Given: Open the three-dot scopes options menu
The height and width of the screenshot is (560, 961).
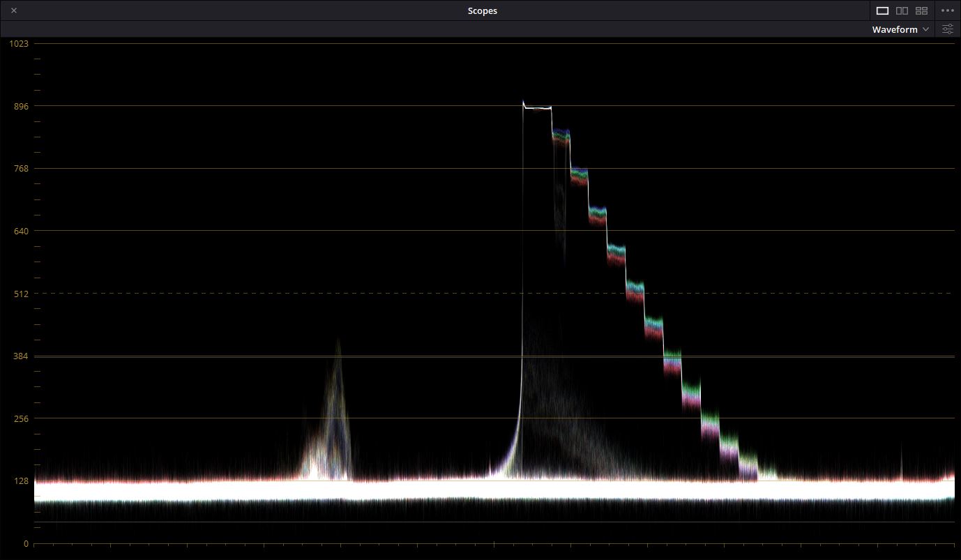Looking at the screenshot, I should click(x=947, y=10).
